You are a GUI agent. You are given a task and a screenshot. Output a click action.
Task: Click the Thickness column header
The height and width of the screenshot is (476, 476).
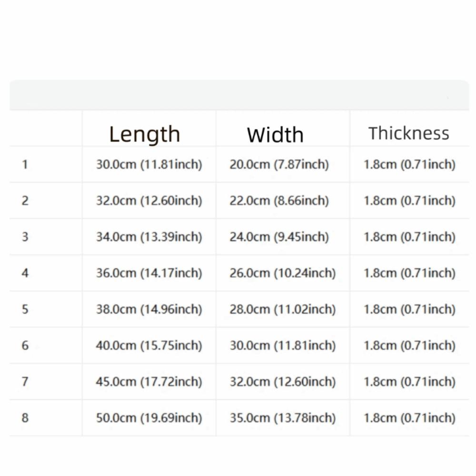408,133
